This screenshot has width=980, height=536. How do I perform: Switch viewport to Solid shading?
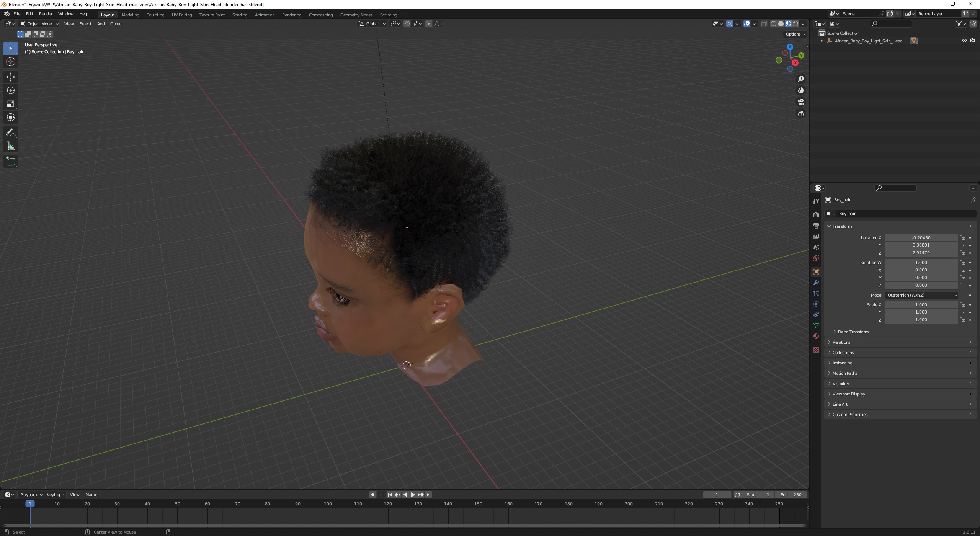(x=781, y=24)
